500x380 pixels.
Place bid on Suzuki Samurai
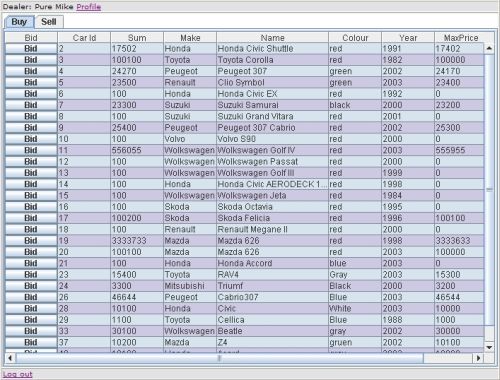[31, 105]
